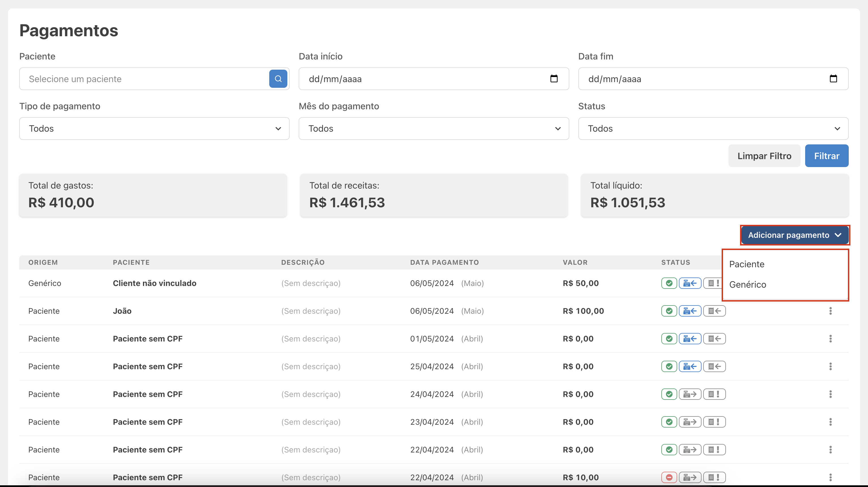Screen dimensions: 868x487
Task: Click the patient search magnifier icon
Action: (278, 78)
